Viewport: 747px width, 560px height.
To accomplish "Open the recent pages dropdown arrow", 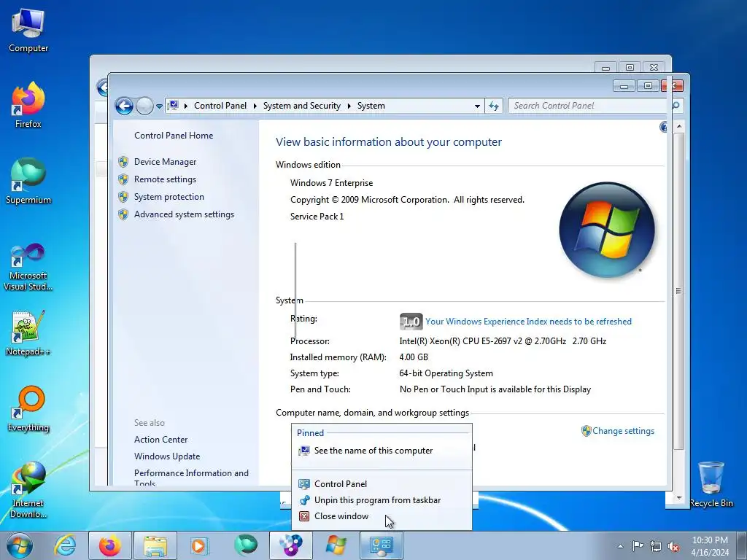I will 159,106.
